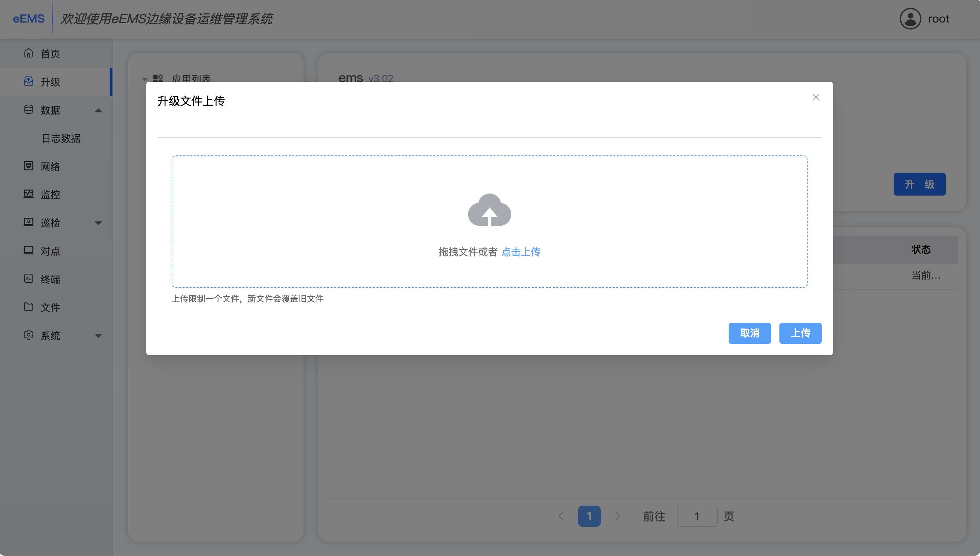Open the 首页 menu item

[x=56, y=54]
